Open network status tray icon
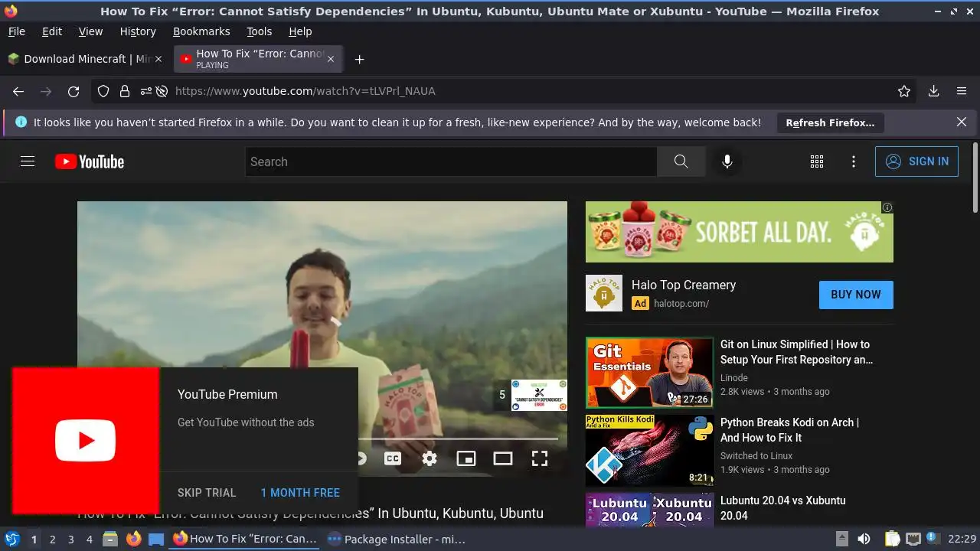 913,539
